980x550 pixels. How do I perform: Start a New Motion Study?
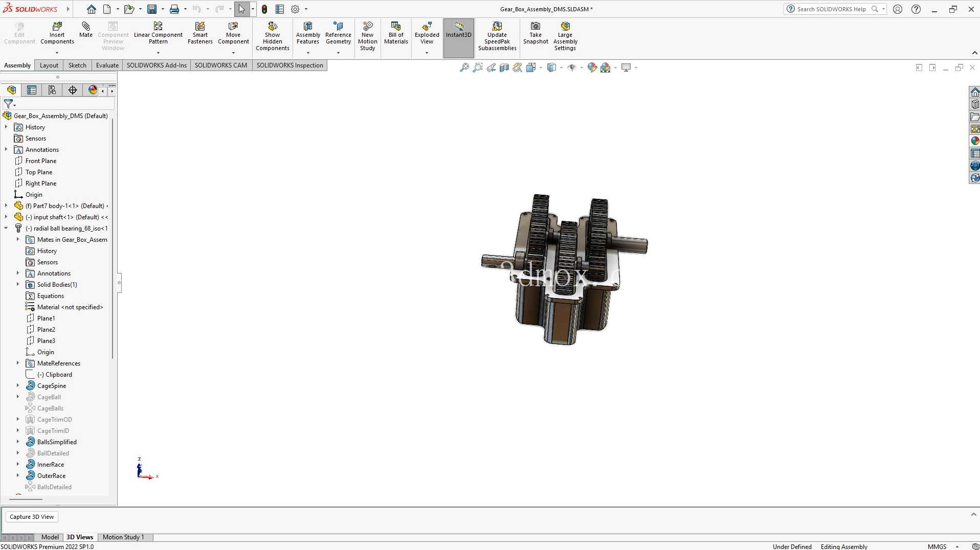[368, 36]
